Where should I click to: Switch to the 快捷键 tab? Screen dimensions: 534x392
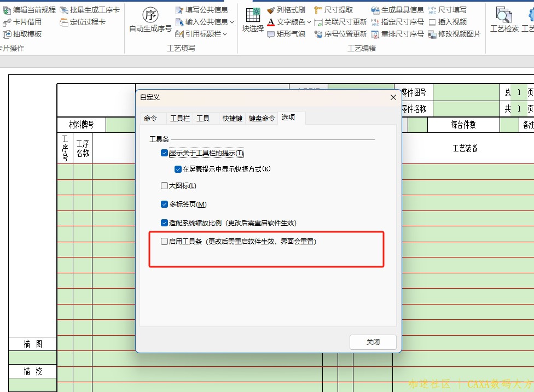coord(232,118)
